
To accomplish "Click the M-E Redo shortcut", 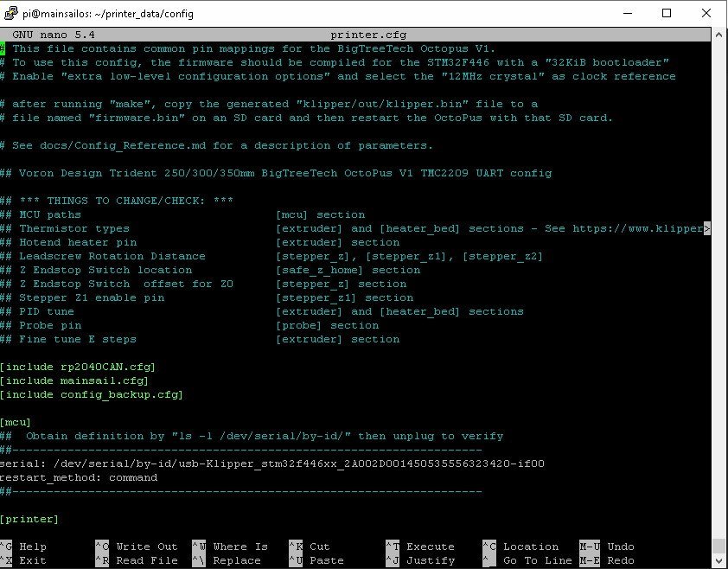I will tap(607, 560).
